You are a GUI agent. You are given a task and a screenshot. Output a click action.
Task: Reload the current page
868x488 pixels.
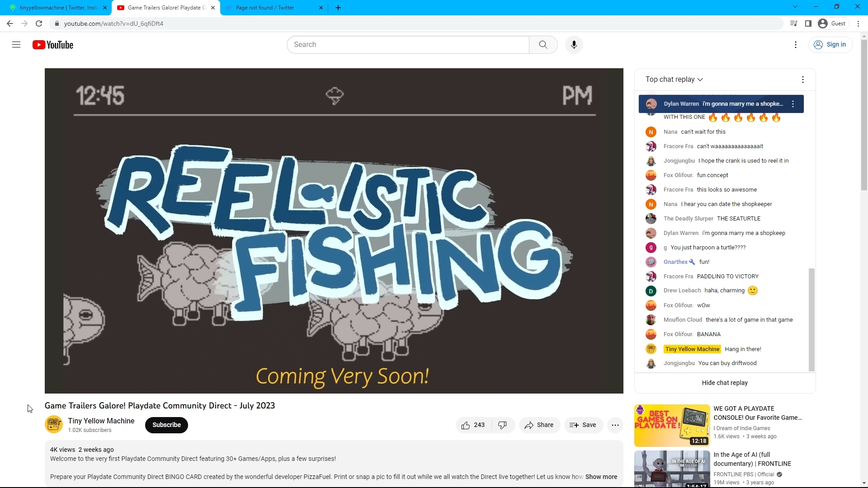[39, 23]
